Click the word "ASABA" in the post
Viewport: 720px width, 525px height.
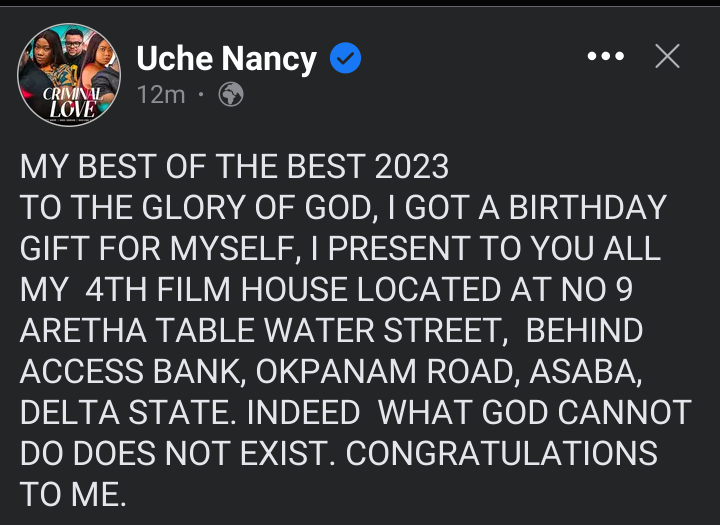tap(585, 371)
